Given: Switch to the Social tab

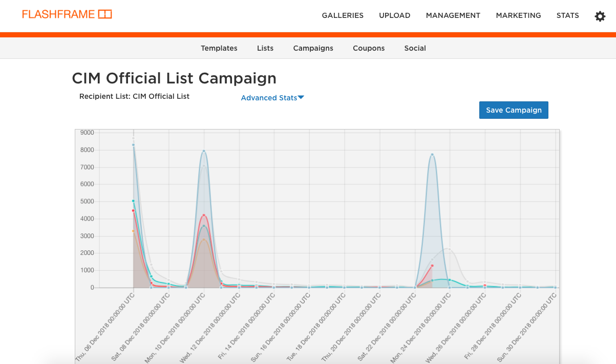Looking at the screenshot, I should [415, 48].
